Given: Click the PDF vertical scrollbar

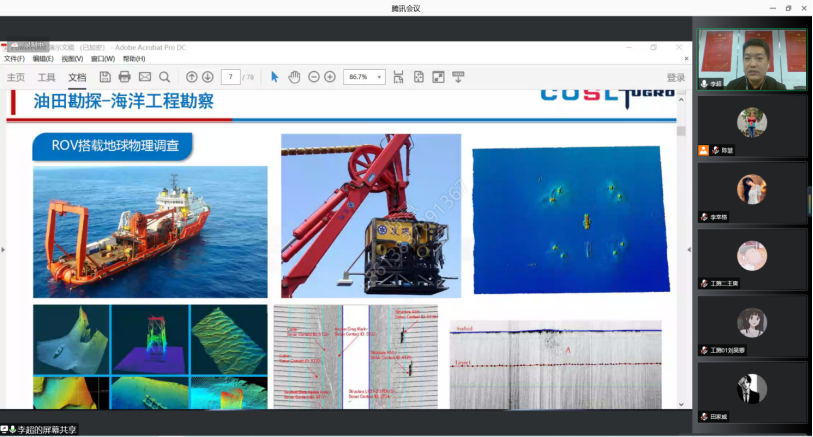Looking at the screenshot, I should tap(681, 250).
